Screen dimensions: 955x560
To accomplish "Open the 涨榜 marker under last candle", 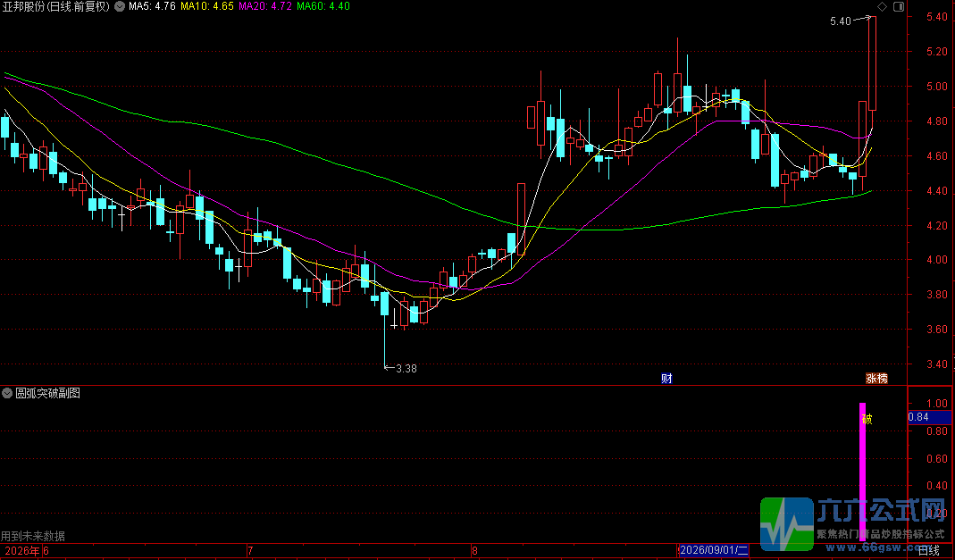I will click(877, 379).
